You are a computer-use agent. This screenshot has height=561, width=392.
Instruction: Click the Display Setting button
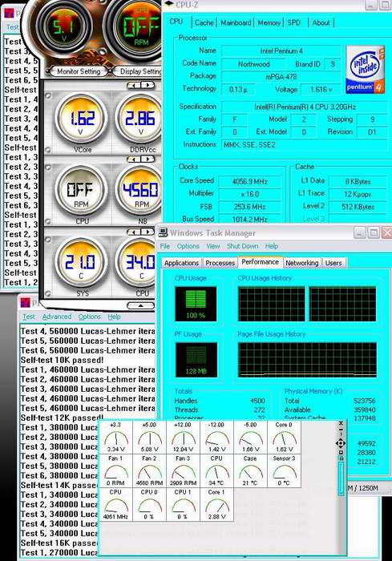coord(139,71)
